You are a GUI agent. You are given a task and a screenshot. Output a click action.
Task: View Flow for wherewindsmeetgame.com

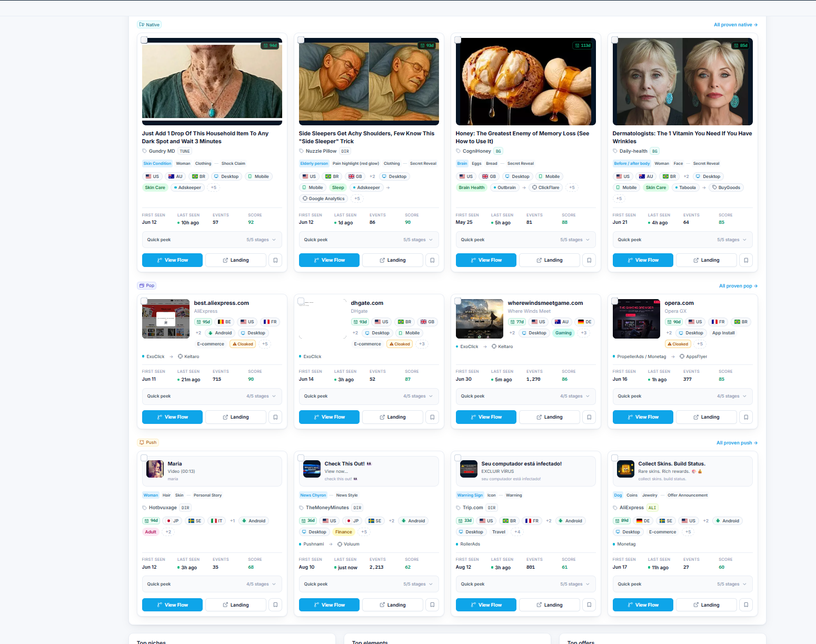pos(486,417)
